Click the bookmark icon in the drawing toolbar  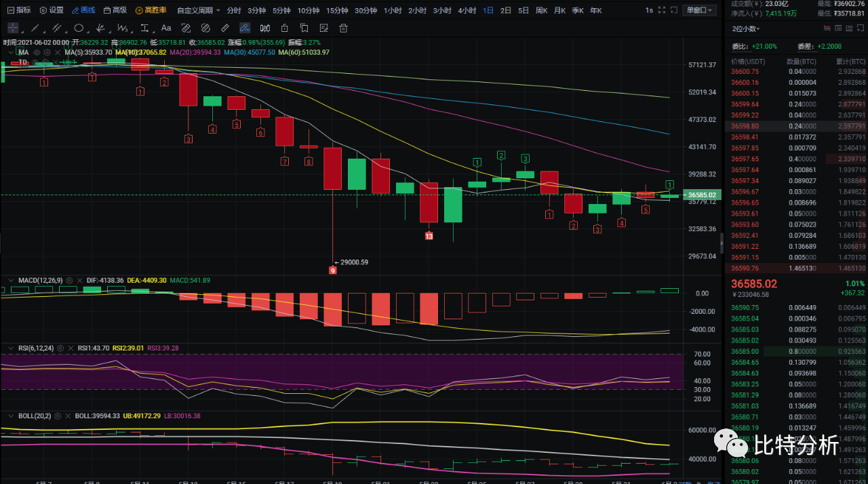[304, 28]
